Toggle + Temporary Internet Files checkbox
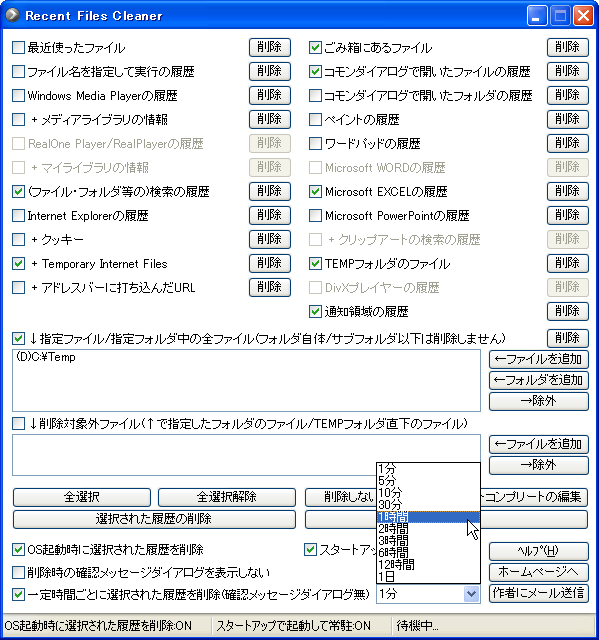The height and width of the screenshot is (640, 599). 18,264
